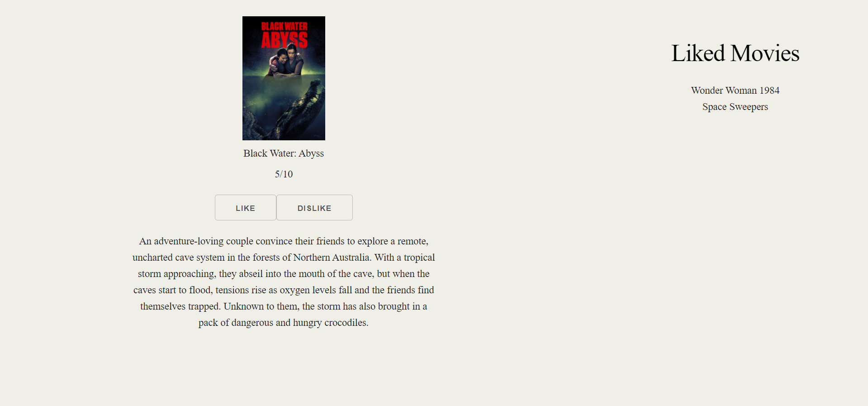This screenshot has height=406, width=868.
Task: Click 'BLACK WATER' text atop the poster
Action: tap(285, 26)
